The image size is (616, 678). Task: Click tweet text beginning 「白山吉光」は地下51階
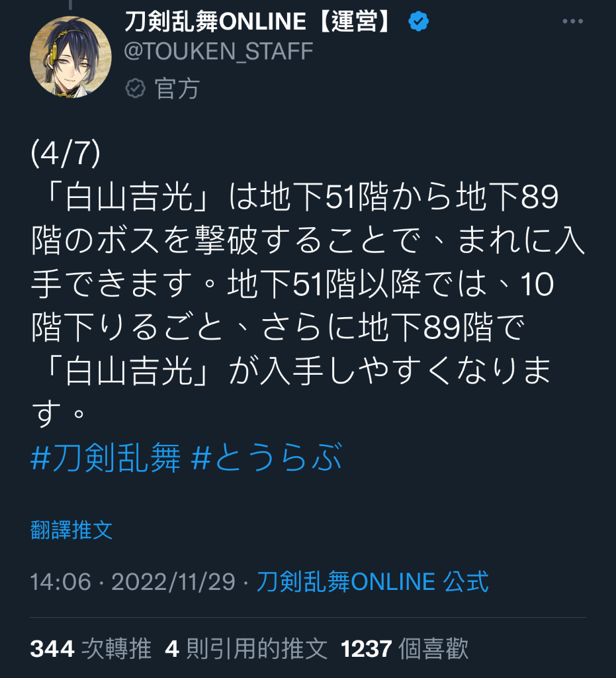tap(308, 305)
